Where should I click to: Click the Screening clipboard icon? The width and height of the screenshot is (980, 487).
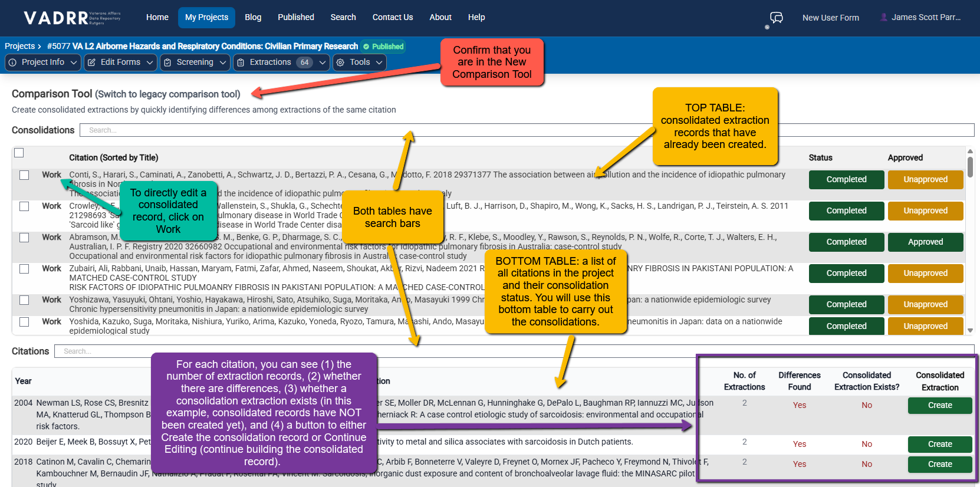pos(167,62)
